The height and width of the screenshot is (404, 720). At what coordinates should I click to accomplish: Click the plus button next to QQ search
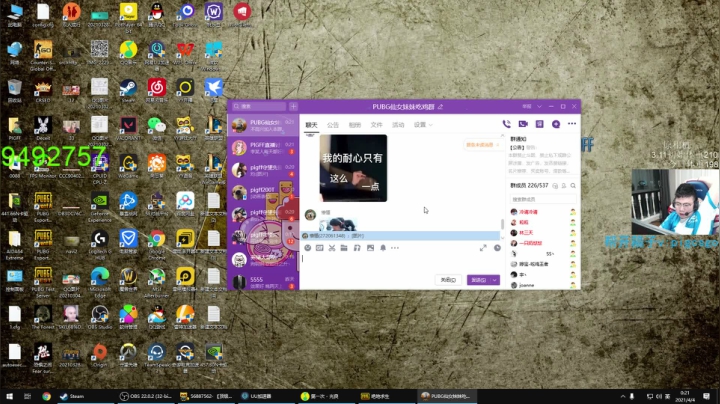(293, 107)
